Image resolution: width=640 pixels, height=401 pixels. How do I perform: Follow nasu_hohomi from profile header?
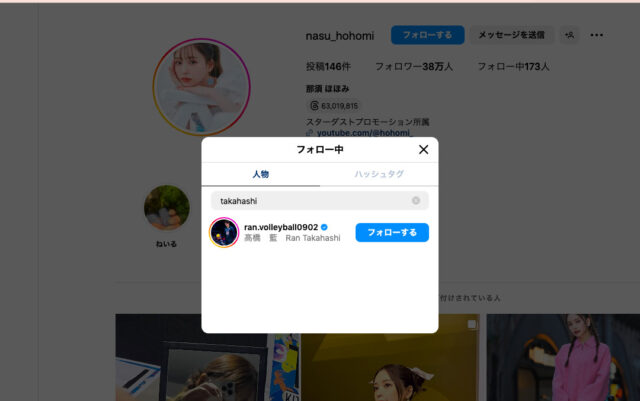tap(427, 35)
